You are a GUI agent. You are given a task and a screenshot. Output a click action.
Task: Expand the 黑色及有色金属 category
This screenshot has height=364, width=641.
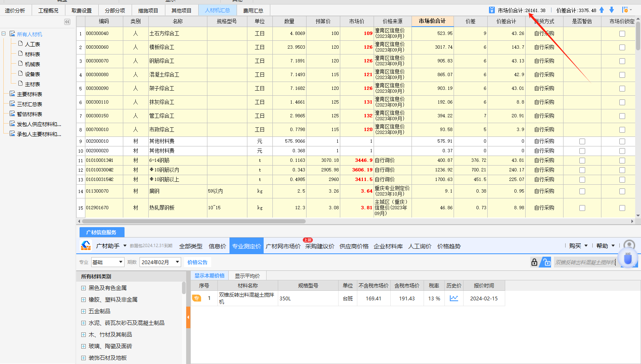point(83,288)
